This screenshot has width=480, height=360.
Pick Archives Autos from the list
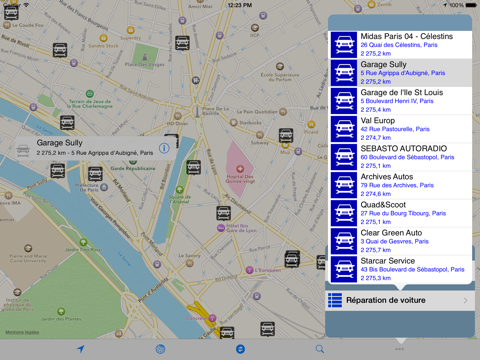click(x=401, y=185)
